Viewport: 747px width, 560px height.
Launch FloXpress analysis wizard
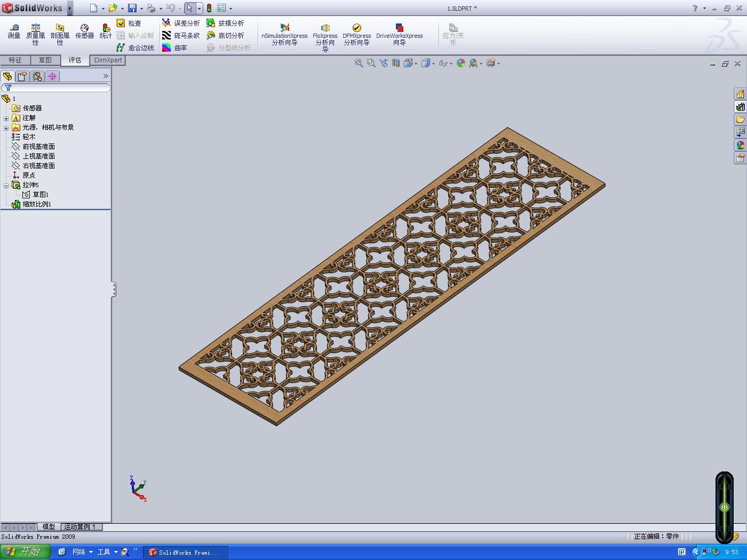(325, 37)
